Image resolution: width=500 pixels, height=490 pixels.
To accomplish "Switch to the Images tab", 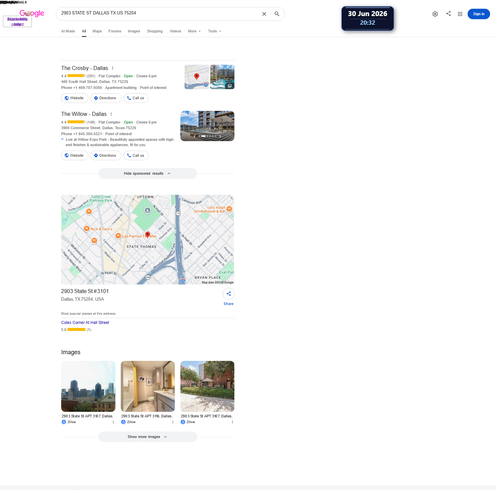I will pyautogui.click(x=134, y=31).
